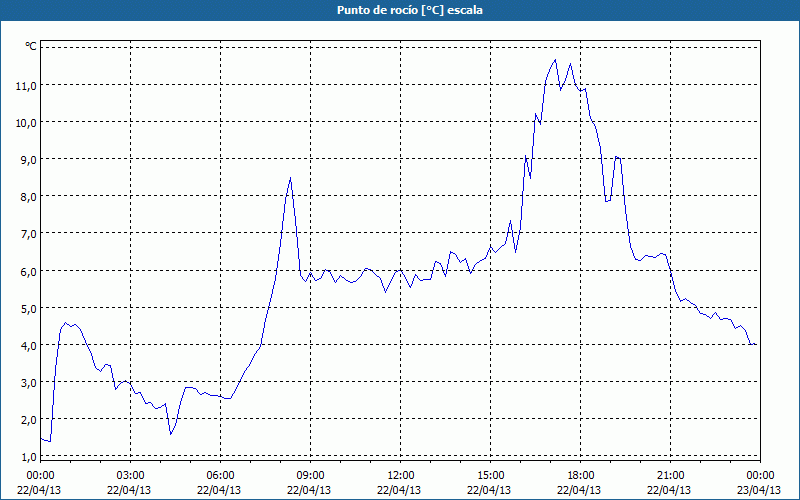Image resolution: width=800 pixels, height=500 pixels.
Task: Click the 6,0 y-axis value
Action: point(28,272)
